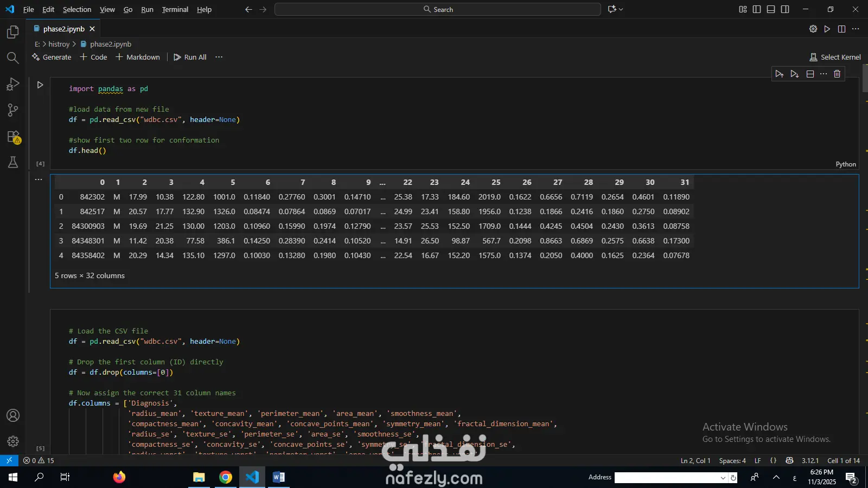The width and height of the screenshot is (868, 488).
Task: Open the Manage gear menu
Action: tap(13, 441)
